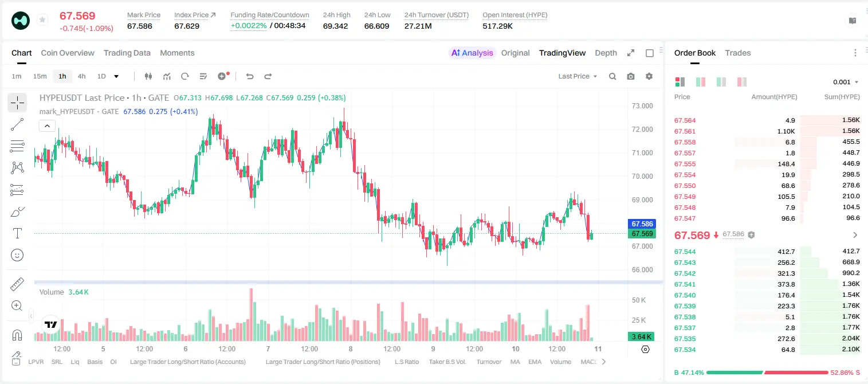Open the candlestick chart type icon
The width and height of the screenshot is (868, 384).
click(x=148, y=76)
